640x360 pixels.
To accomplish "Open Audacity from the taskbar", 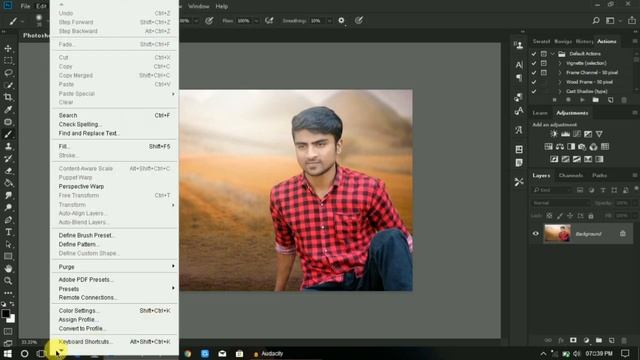I will [268, 353].
